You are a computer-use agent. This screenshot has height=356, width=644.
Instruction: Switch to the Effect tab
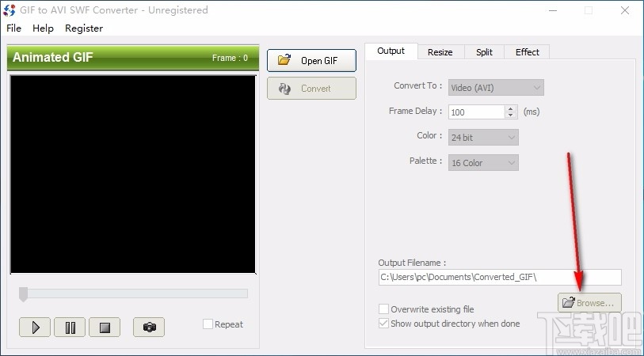pos(528,52)
